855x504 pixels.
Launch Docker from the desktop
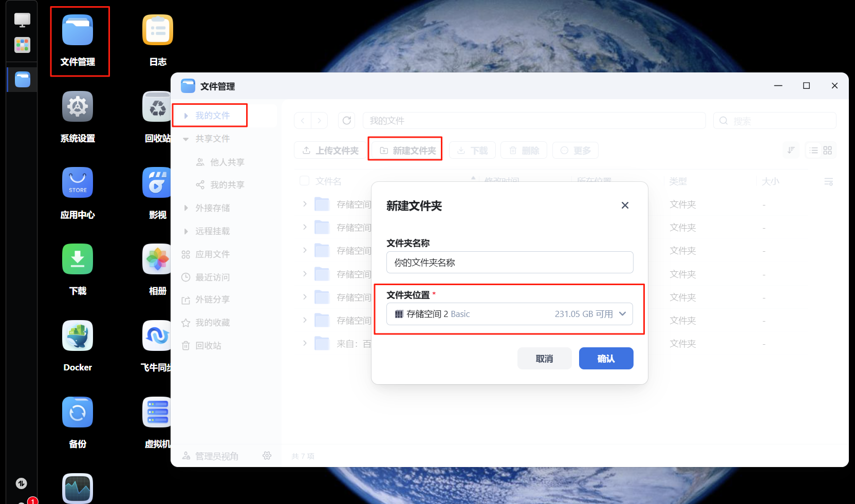coord(78,346)
